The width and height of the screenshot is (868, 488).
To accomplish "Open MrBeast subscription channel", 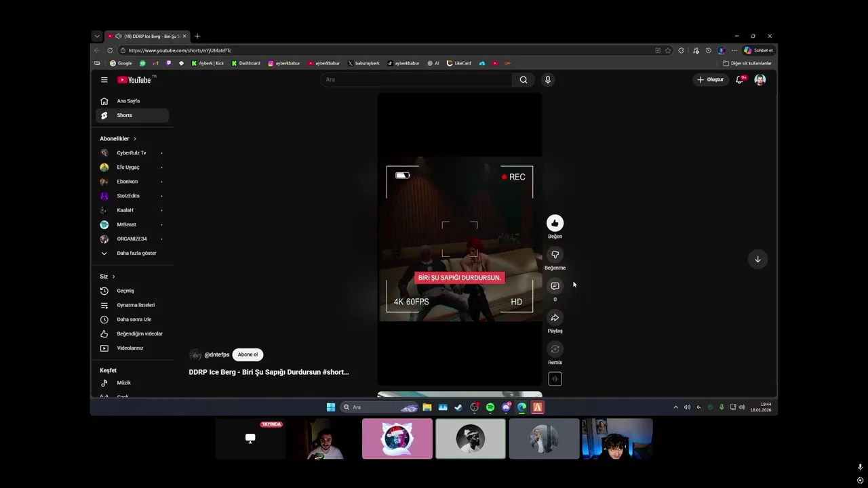I will (132, 224).
